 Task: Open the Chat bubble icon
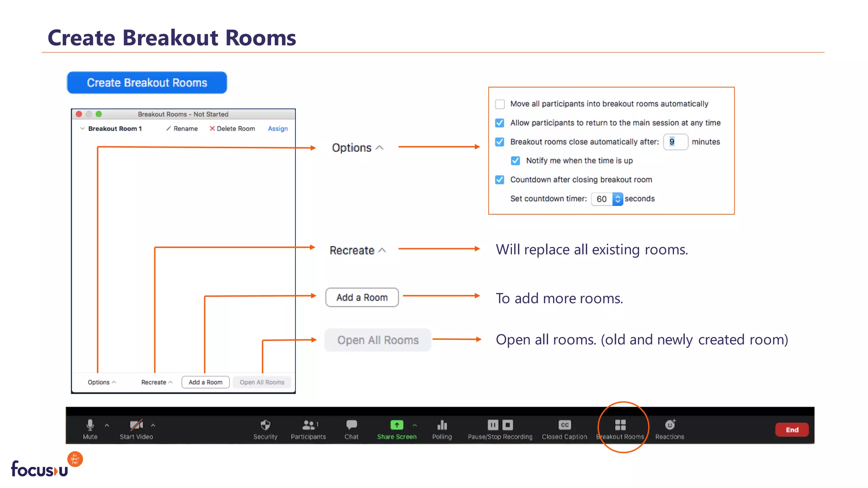(351, 425)
